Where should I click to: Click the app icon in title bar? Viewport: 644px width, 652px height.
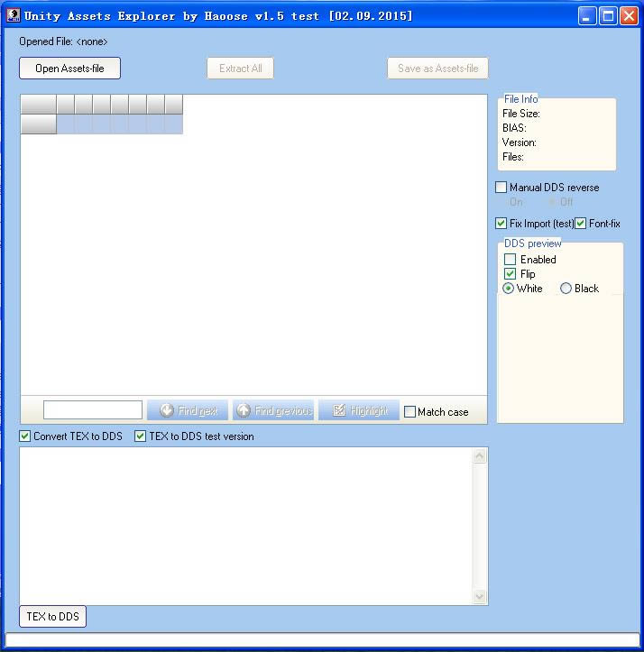point(13,15)
